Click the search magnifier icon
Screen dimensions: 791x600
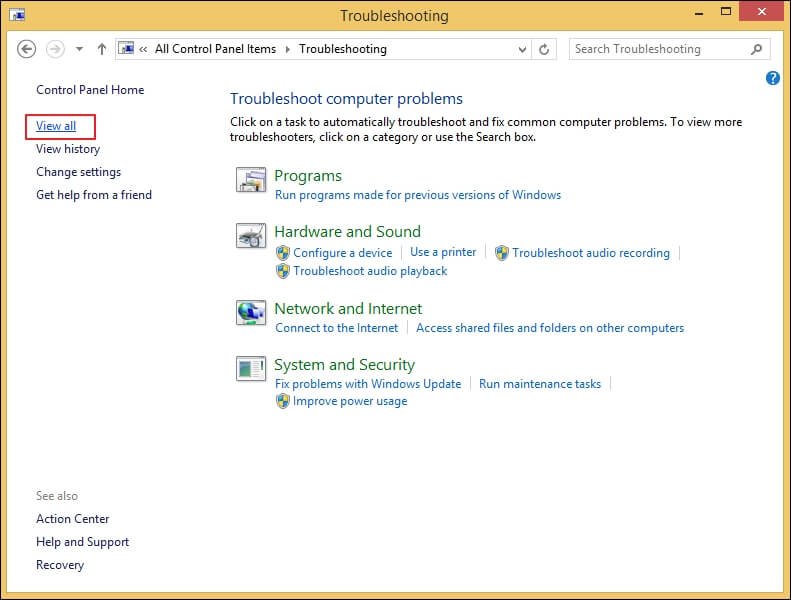pos(757,49)
